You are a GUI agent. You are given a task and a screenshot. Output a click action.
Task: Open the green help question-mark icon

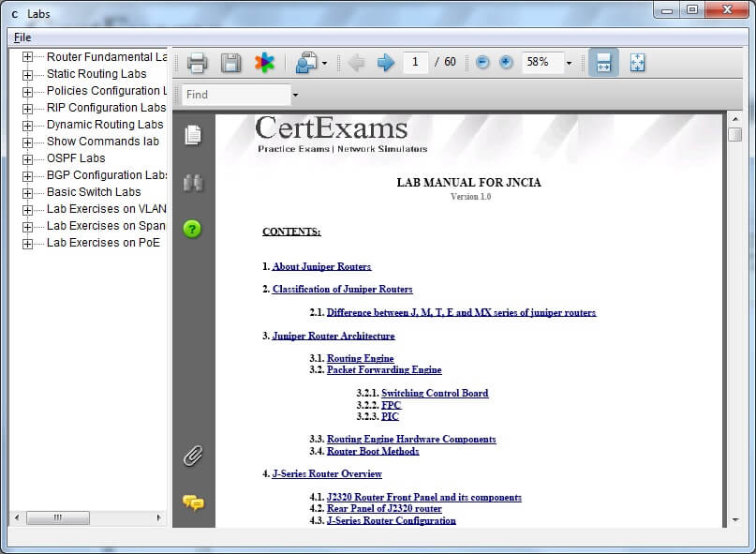click(x=192, y=229)
